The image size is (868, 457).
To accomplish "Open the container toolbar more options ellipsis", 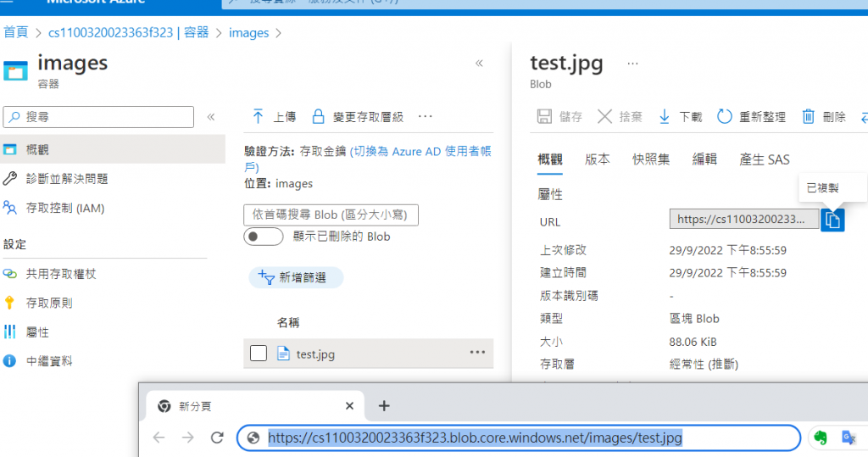I will (426, 116).
